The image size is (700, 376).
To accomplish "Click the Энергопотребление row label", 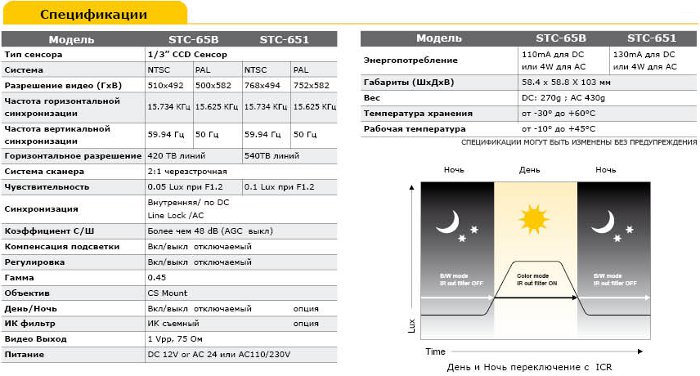I will click(410, 60).
